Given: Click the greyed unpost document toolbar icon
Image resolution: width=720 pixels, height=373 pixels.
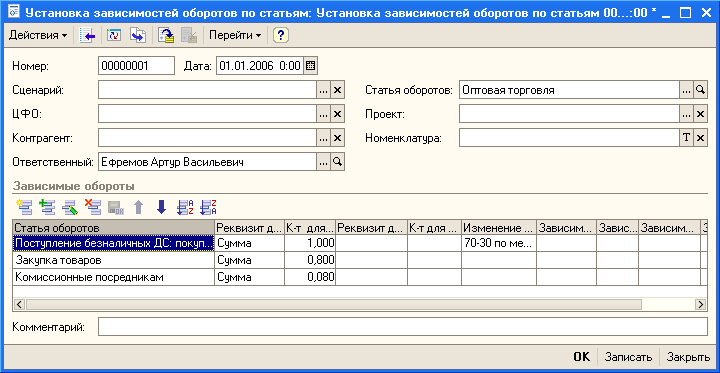Looking at the screenshot, I should point(189,35).
